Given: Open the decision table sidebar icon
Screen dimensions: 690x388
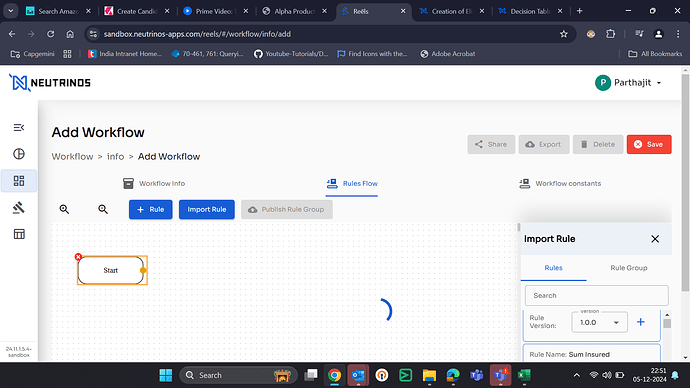Looking at the screenshot, I should (19, 234).
